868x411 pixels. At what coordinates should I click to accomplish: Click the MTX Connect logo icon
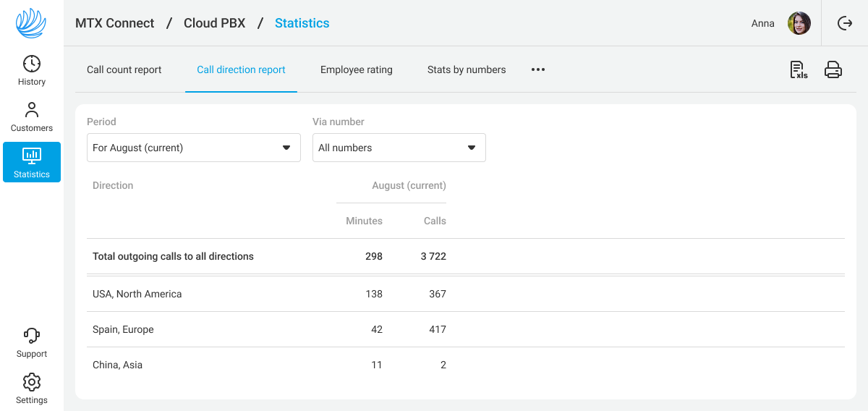[x=31, y=23]
